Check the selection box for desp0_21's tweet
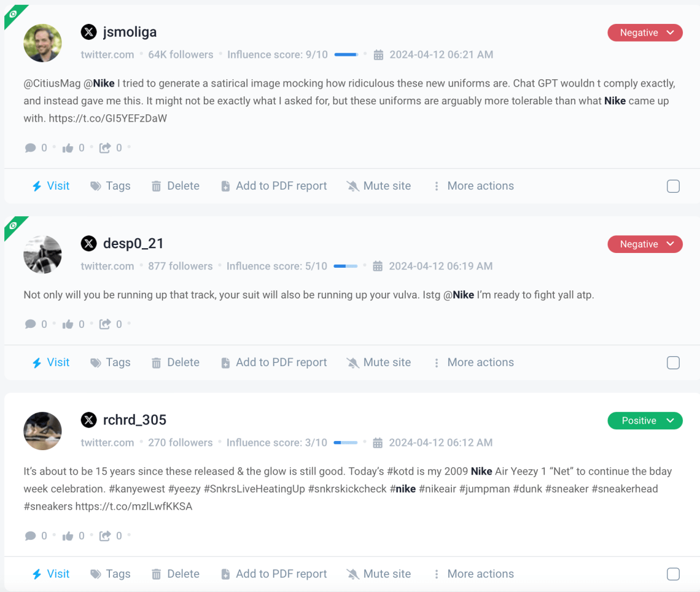Viewport: 700px width, 592px height. 673,362
